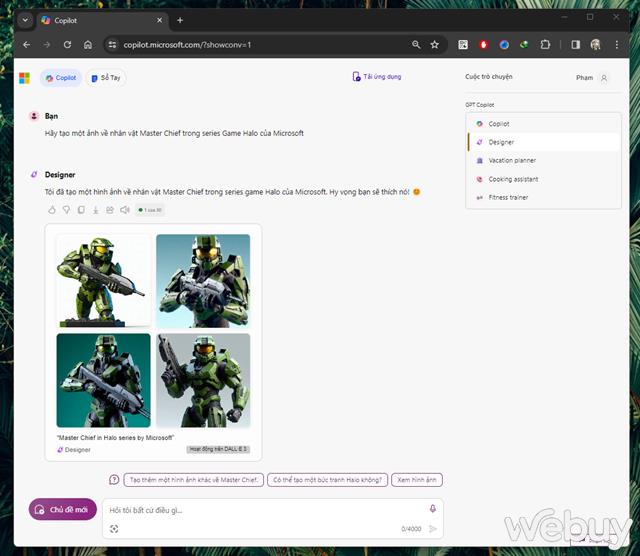Click the red extension icon in toolbar
Viewport: 640px width, 556px height.
(484, 44)
